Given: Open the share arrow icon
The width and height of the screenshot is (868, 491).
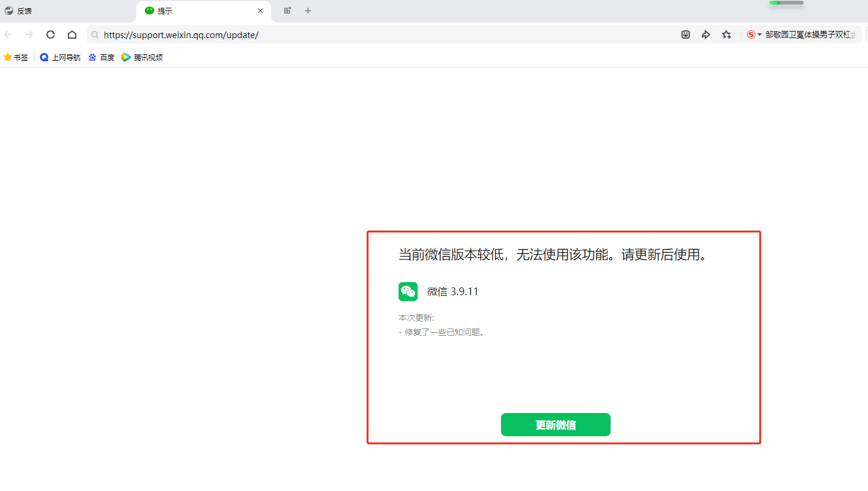Looking at the screenshot, I should pos(706,35).
